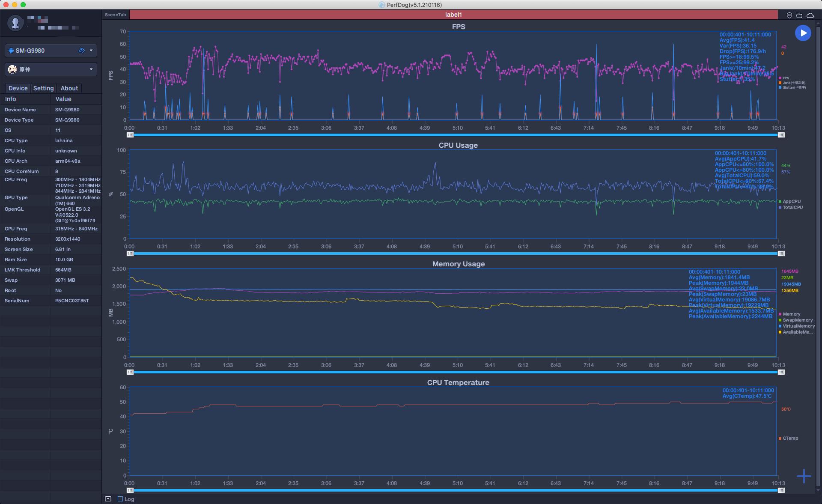Click the location pin icon
This screenshot has width=822, height=504.
(789, 15)
